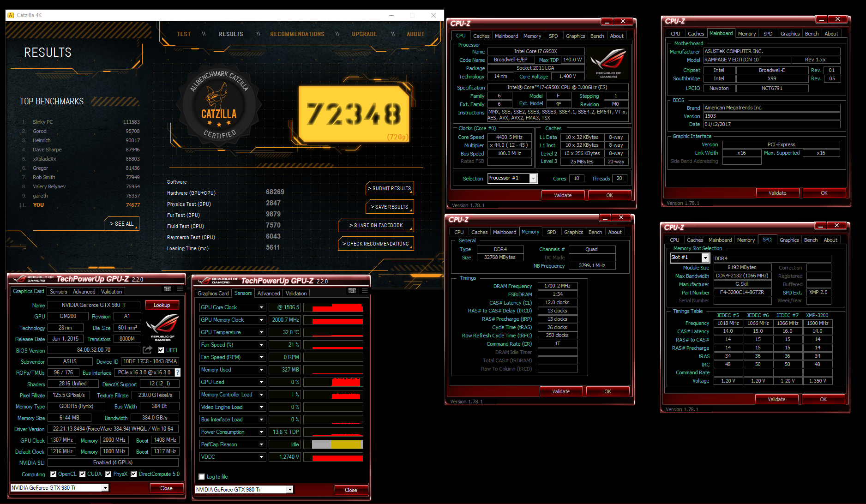
Task: Click the GPU Temperature value 32.0 °C
Action: point(285,332)
